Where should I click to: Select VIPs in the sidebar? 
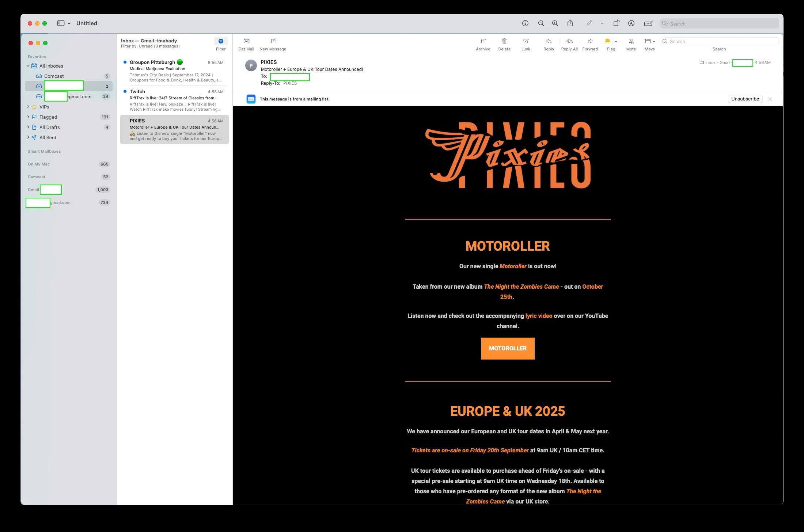[69, 107]
